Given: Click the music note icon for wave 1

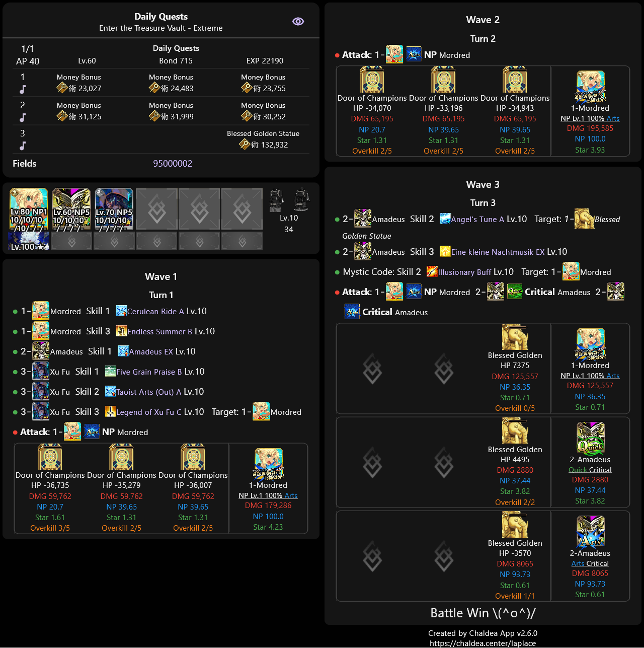Looking at the screenshot, I should click(x=23, y=89).
